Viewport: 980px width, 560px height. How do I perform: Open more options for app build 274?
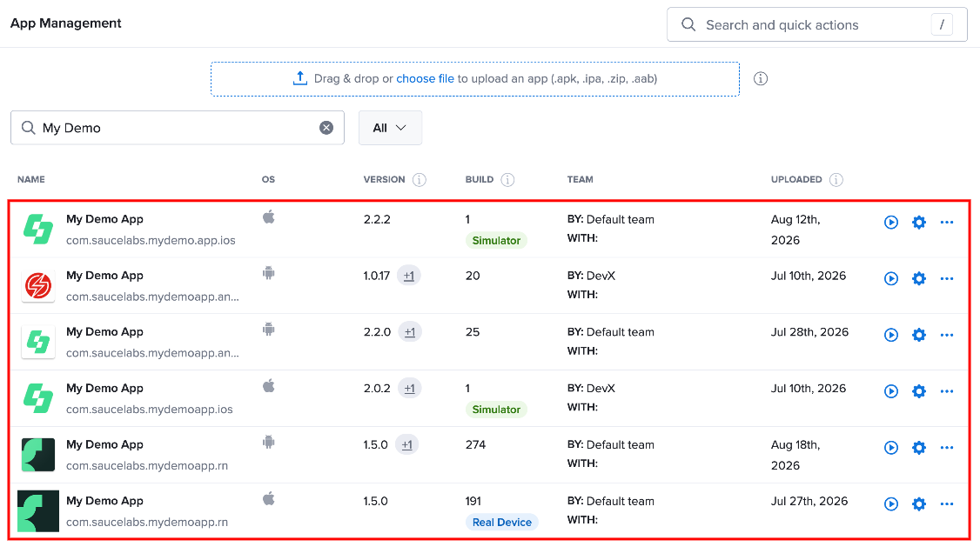click(x=947, y=448)
